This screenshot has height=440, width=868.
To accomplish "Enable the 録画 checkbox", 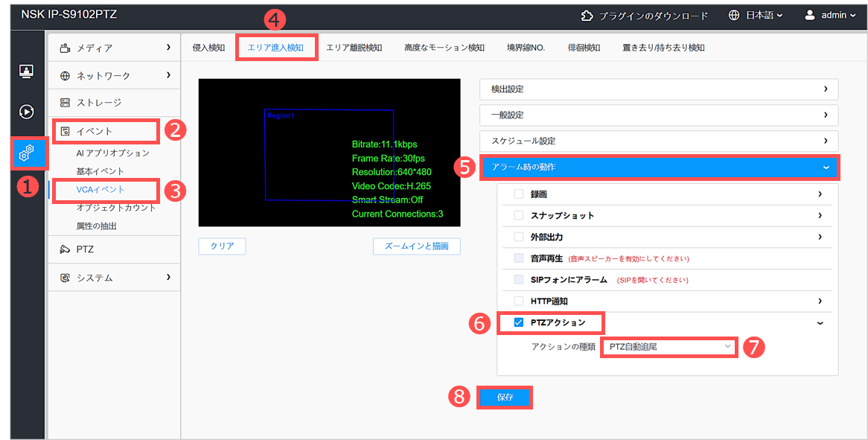I will [x=519, y=194].
